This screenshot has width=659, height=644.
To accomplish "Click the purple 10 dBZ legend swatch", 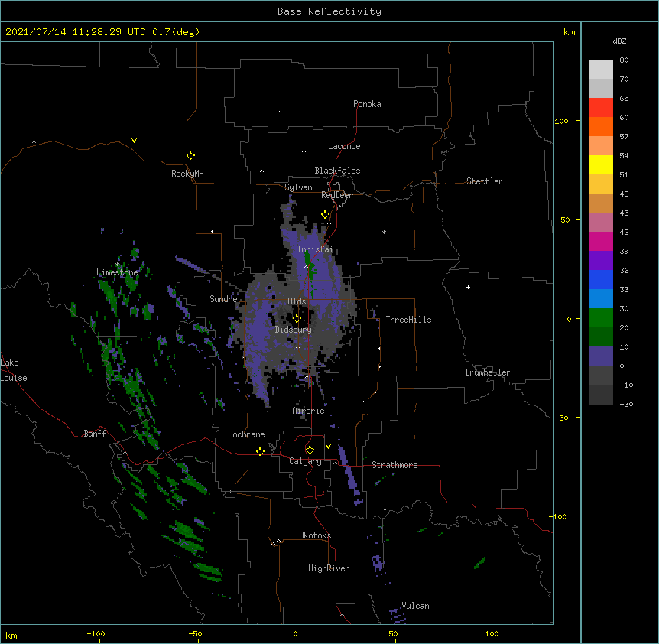I will coord(601,356).
